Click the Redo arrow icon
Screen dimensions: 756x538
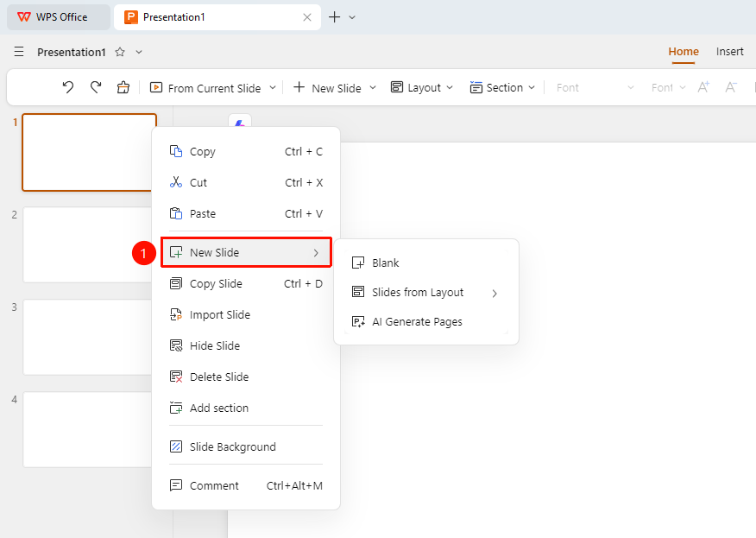tap(96, 87)
